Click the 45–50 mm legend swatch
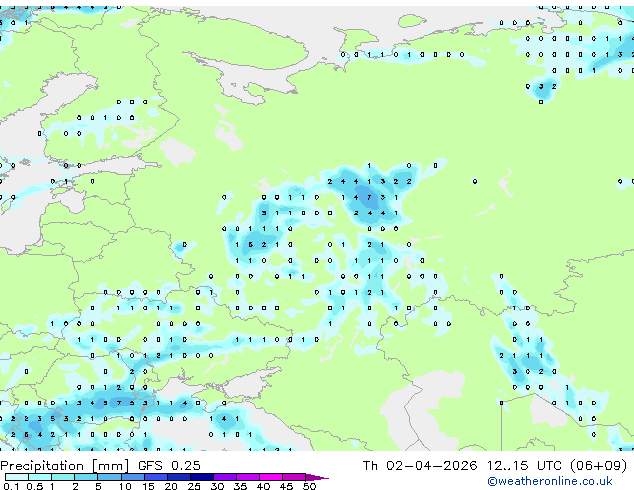 coord(294,477)
